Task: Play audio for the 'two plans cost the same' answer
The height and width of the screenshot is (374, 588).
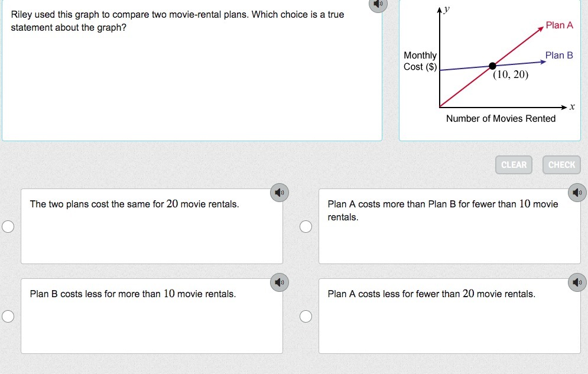Action: click(x=280, y=193)
